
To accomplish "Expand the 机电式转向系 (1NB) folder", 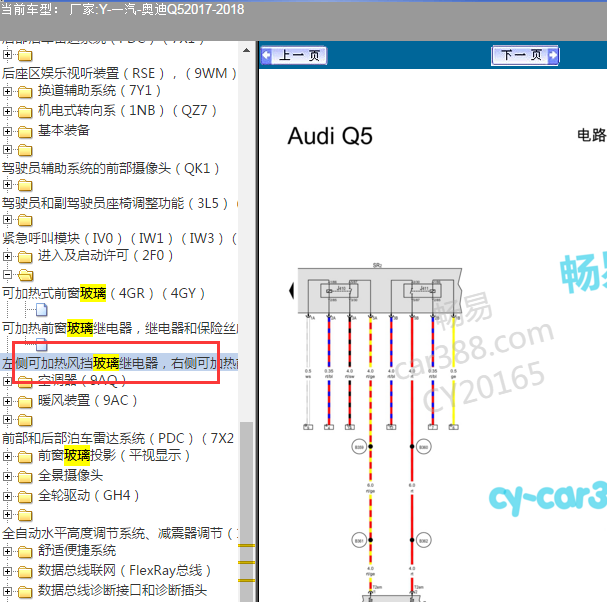I will click(7, 111).
